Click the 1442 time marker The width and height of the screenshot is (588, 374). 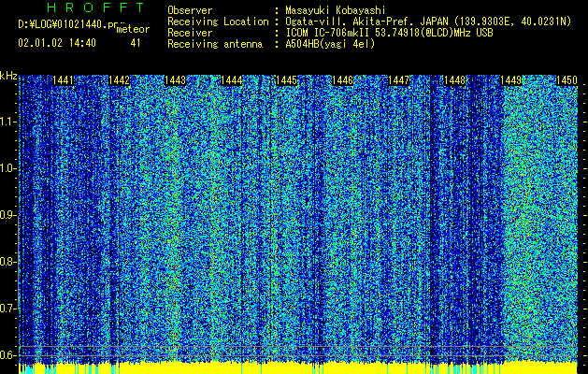tap(119, 80)
